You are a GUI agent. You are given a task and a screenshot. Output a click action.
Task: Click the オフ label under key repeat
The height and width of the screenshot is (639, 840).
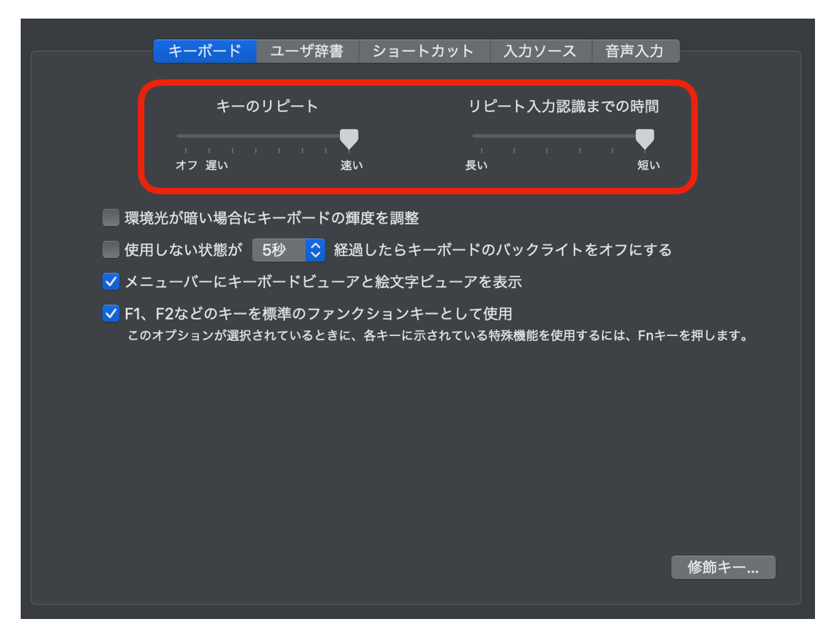click(187, 165)
